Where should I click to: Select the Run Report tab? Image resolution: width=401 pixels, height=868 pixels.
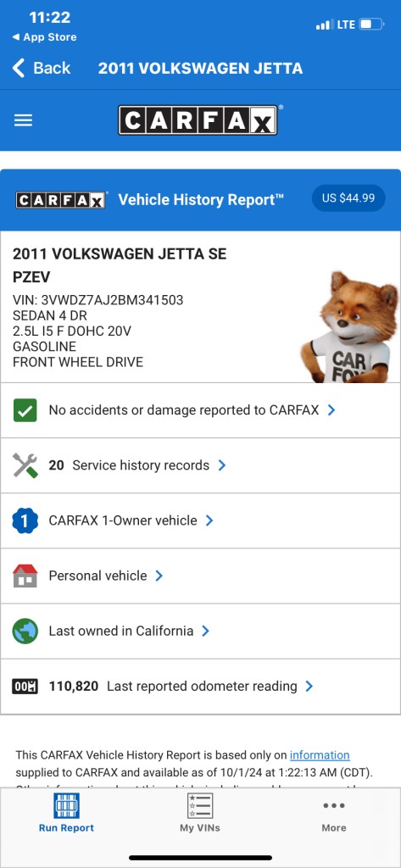click(66, 813)
